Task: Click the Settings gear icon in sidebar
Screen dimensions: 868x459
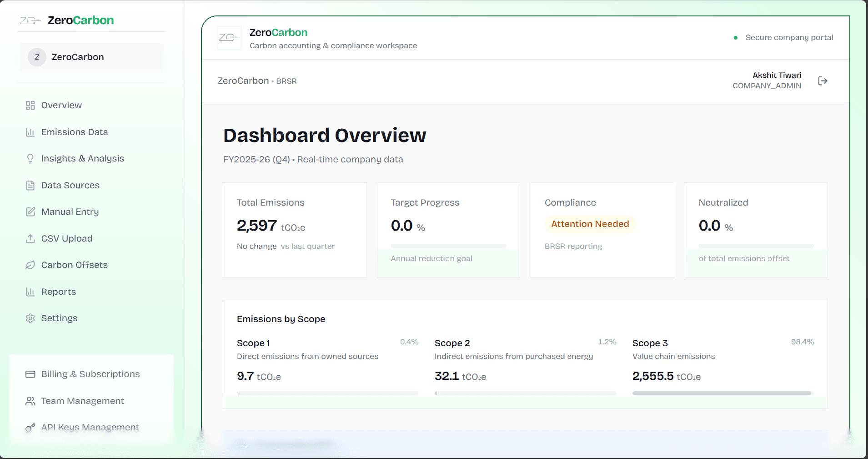Action: click(x=30, y=318)
